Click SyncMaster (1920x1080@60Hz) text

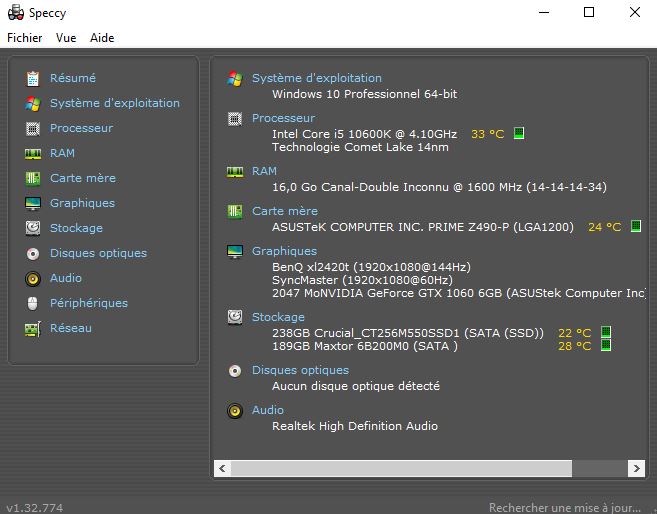362,280
